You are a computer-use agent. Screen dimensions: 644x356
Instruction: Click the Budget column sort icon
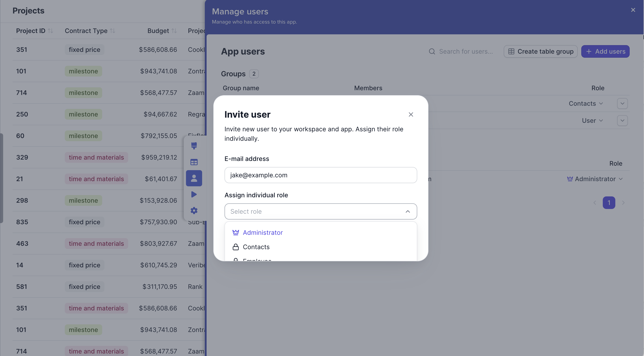tap(174, 31)
